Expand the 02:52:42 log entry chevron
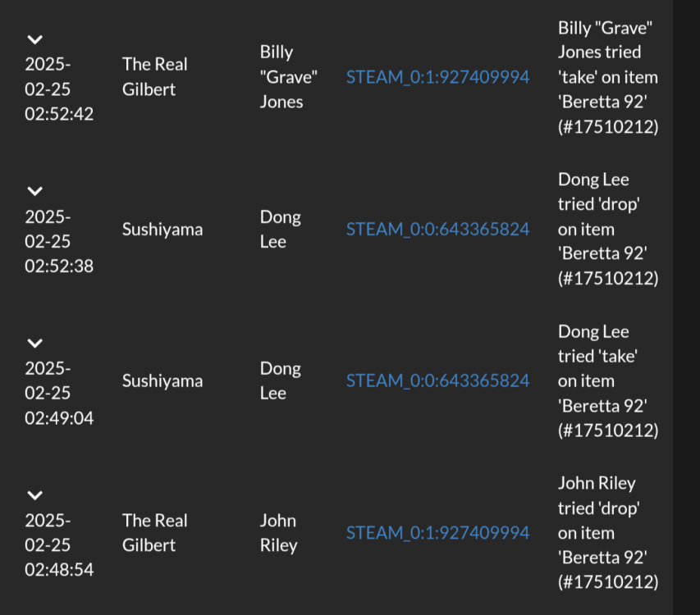The height and width of the screenshot is (615, 700). (x=34, y=39)
